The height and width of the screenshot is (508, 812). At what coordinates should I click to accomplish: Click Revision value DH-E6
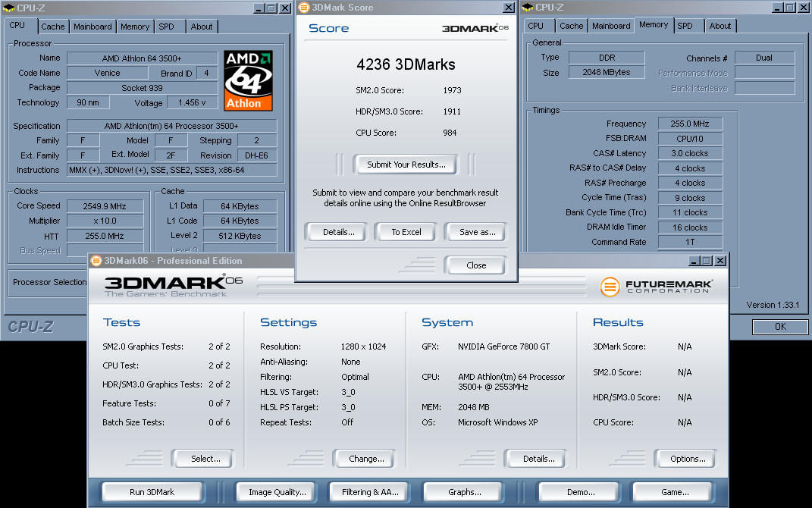257,155
